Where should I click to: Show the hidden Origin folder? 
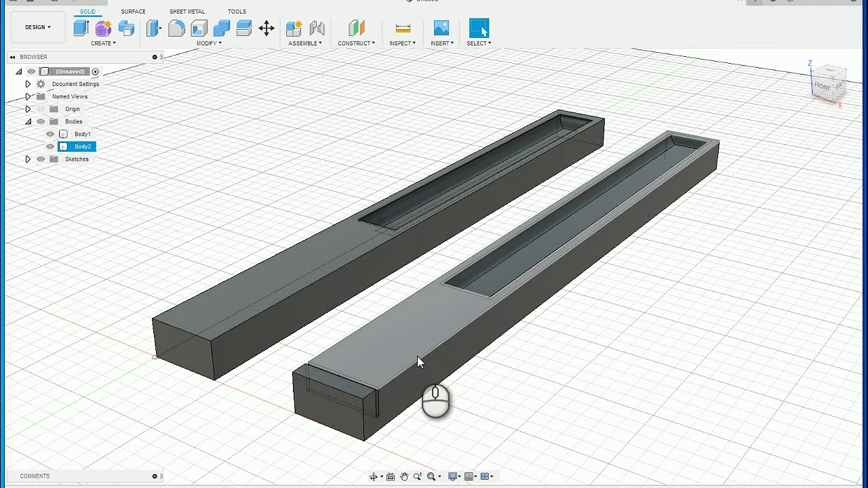tap(41, 109)
